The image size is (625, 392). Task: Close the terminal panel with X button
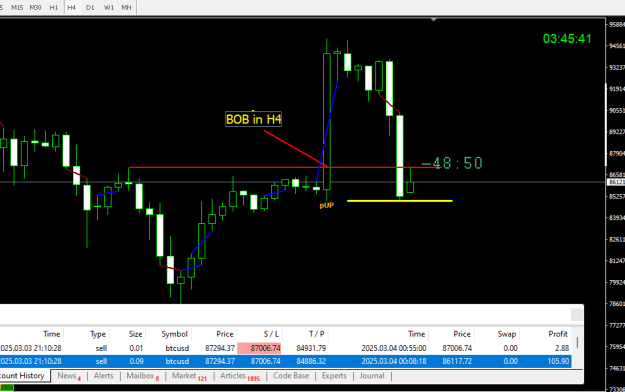point(577,315)
